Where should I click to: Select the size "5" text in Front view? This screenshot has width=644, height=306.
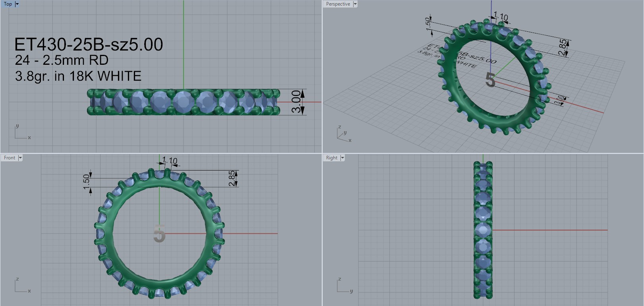point(159,233)
